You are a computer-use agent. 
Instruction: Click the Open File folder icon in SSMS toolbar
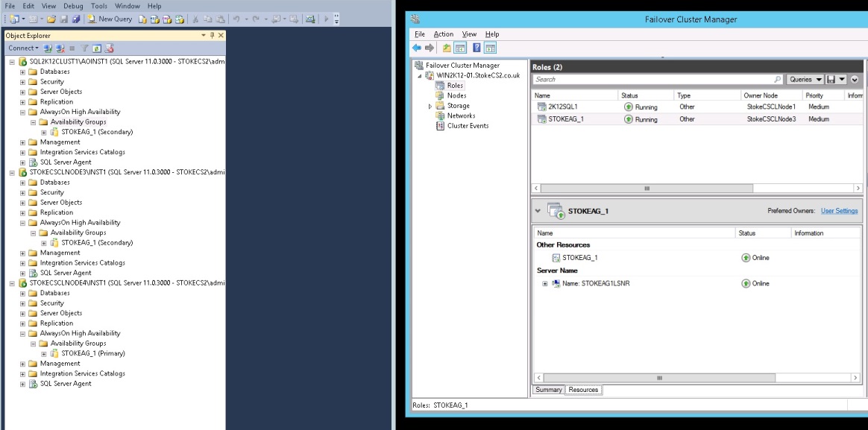click(51, 19)
